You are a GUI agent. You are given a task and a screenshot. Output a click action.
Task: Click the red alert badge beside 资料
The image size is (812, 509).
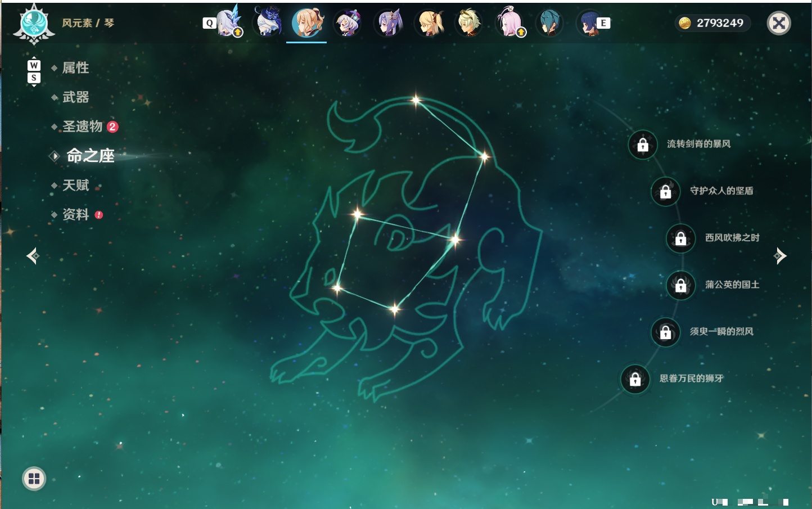(x=99, y=215)
